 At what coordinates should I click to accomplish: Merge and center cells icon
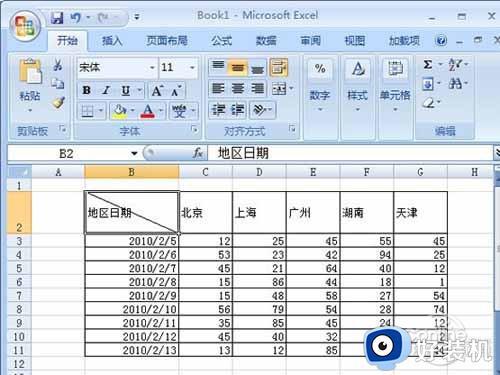tap(279, 89)
